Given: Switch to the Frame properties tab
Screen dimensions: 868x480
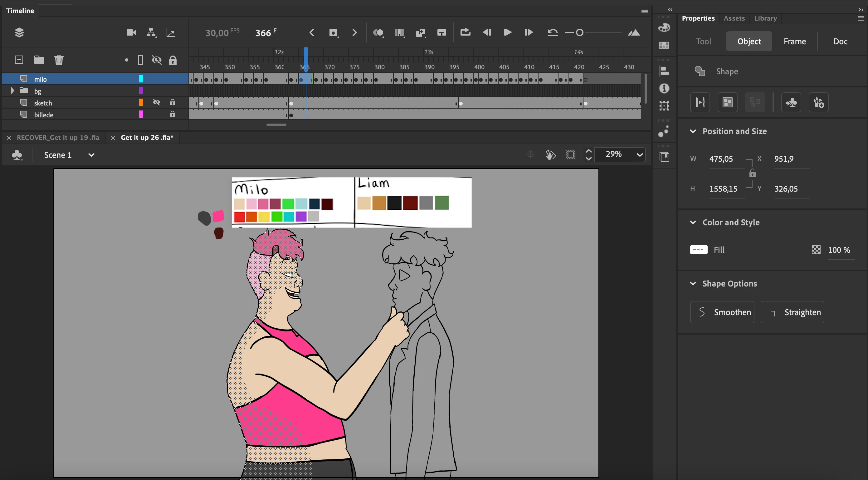Looking at the screenshot, I should click(795, 42).
